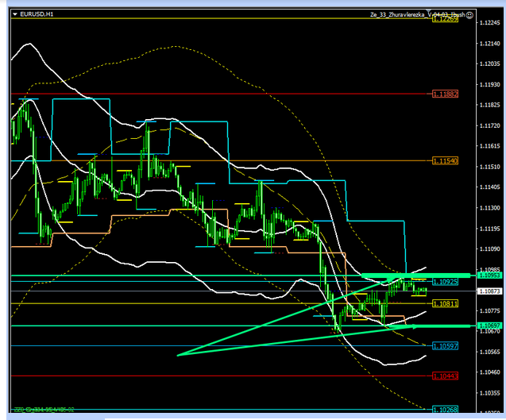
Task: Click the green 1.10953 price scale marker
Action: click(490, 275)
